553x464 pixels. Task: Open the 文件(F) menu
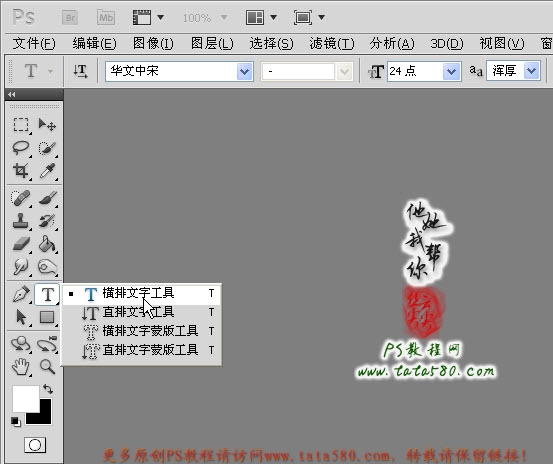pos(34,44)
